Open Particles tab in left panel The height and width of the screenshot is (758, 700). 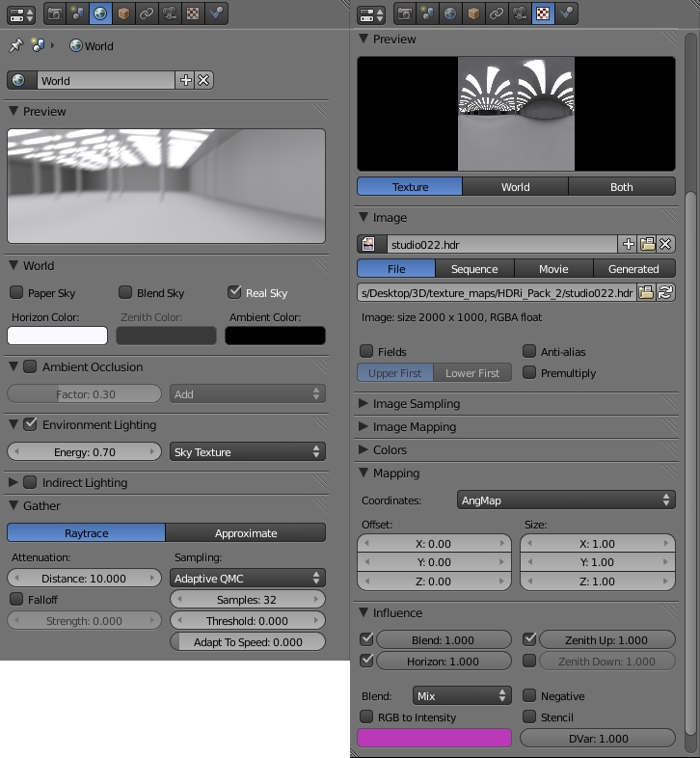pyautogui.click(x=216, y=14)
